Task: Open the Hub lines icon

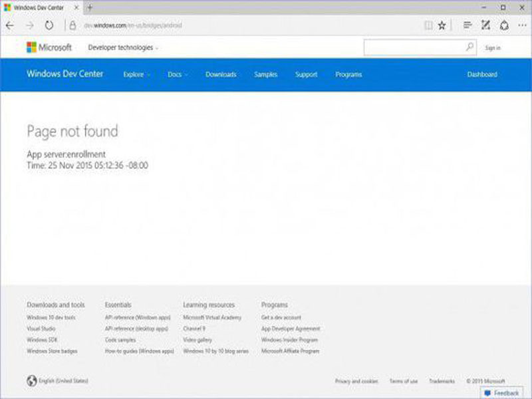Action: pos(467,25)
